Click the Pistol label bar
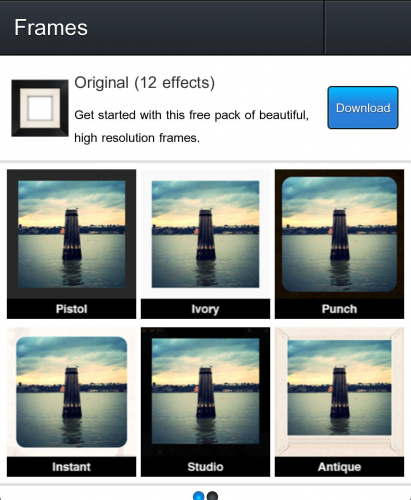411x500 pixels. click(x=71, y=309)
